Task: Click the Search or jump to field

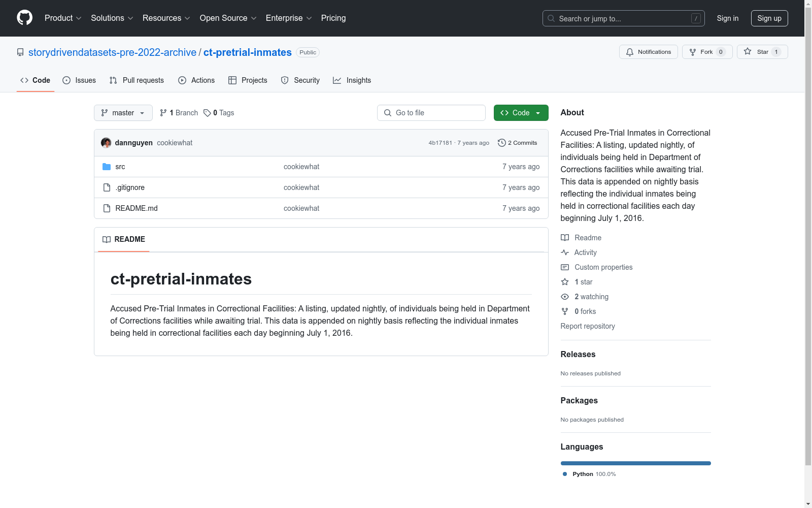Action: click(624, 18)
